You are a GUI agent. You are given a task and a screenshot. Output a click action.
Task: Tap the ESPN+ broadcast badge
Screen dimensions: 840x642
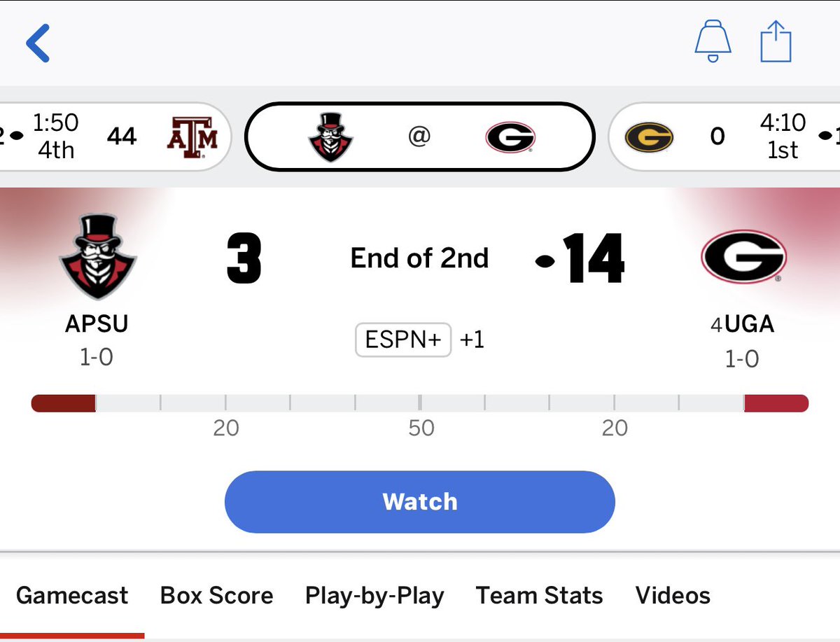(403, 340)
